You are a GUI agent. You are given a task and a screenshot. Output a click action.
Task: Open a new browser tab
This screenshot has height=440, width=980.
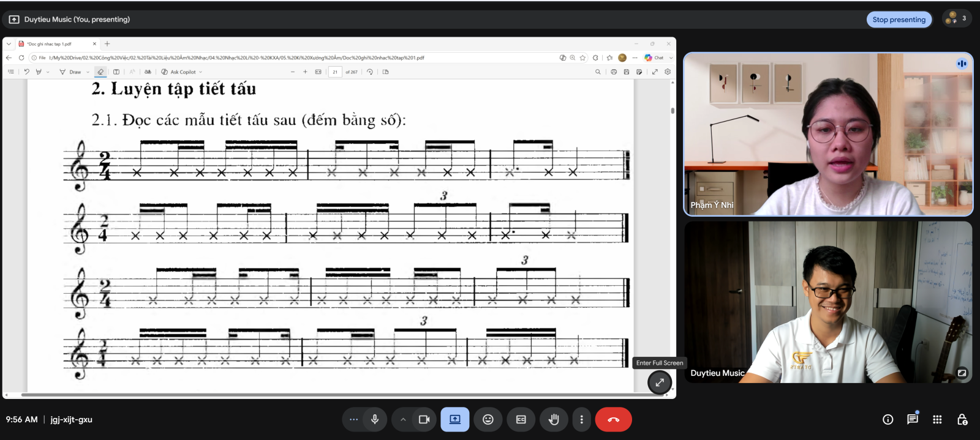pos(107,44)
